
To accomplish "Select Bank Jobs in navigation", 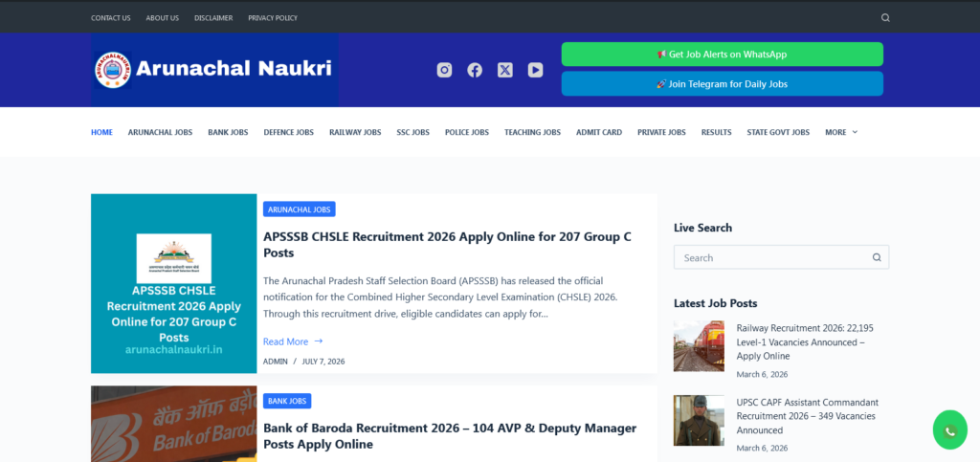I will (x=228, y=132).
